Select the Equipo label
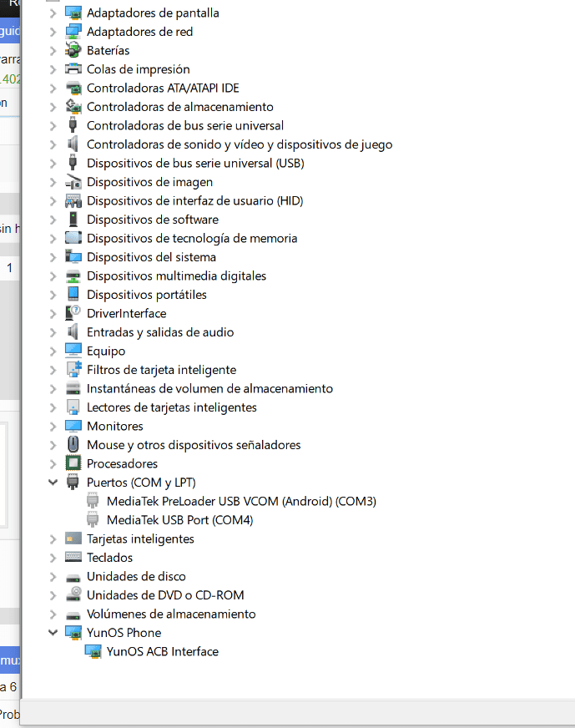This screenshot has height=728, width=575. [x=106, y=351]
